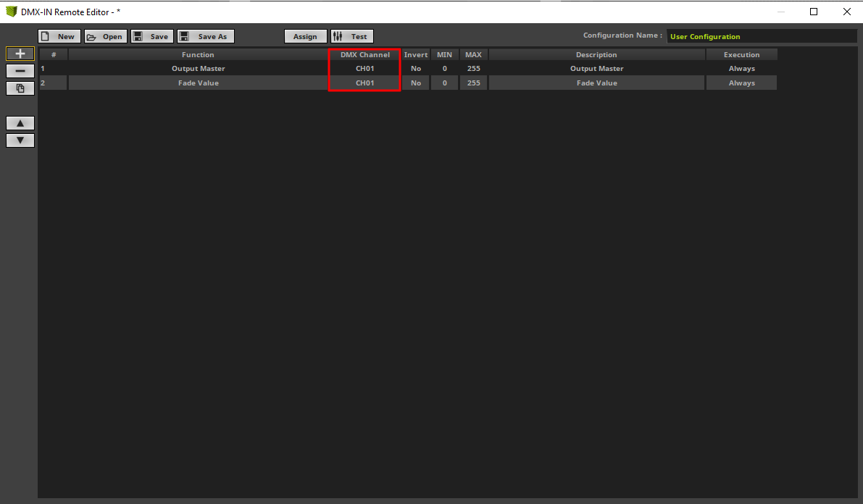
Task: Click the MAX column header
Action: point(473,54)
